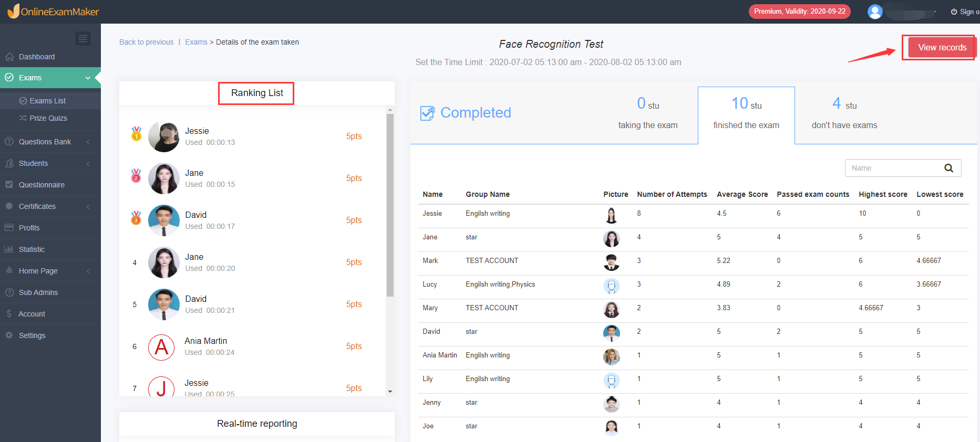Expand the Questions Bank submenu
The width and height of the screenshot is (980, 442).
[x=88, y=142]
